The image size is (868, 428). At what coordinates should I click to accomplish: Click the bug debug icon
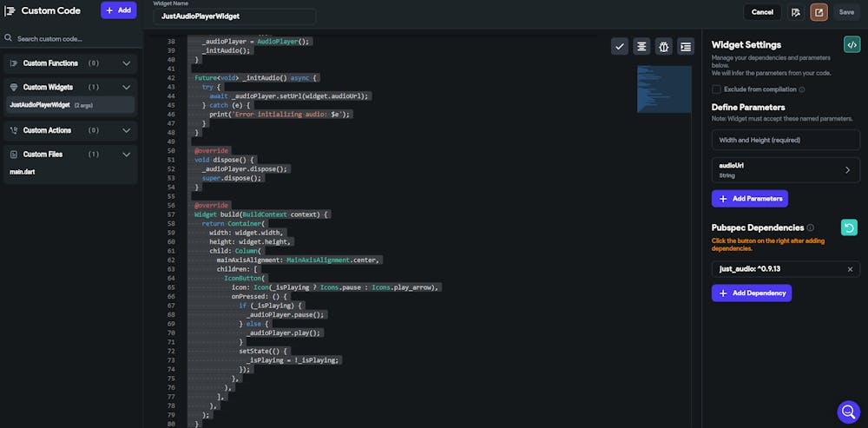click(x=664, y=47)
